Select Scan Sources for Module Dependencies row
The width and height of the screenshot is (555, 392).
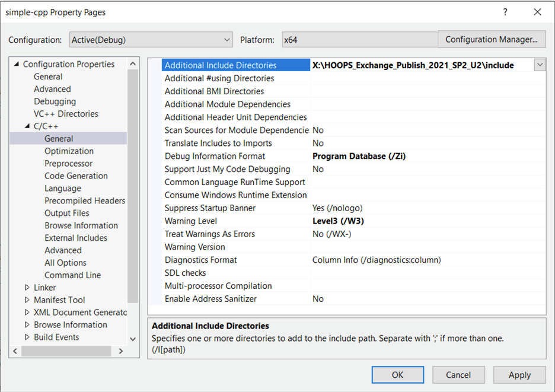point(236,130)
